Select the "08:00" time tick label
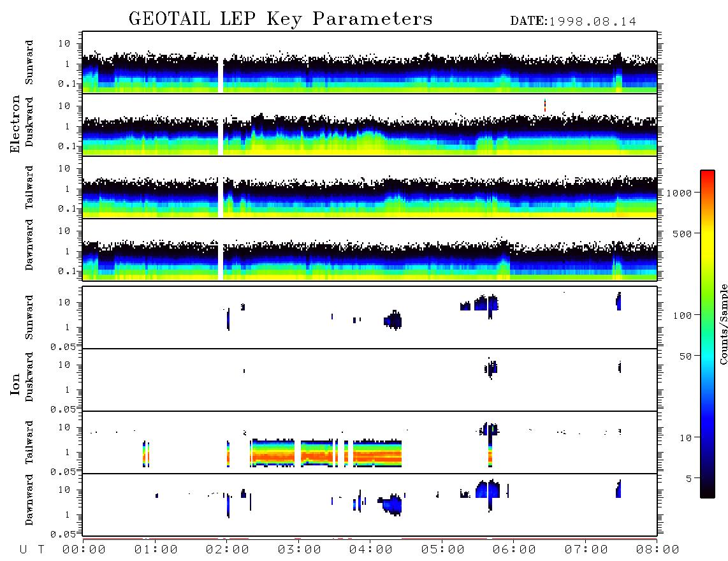Screen dimensions: 728x561 click(658, 550)
